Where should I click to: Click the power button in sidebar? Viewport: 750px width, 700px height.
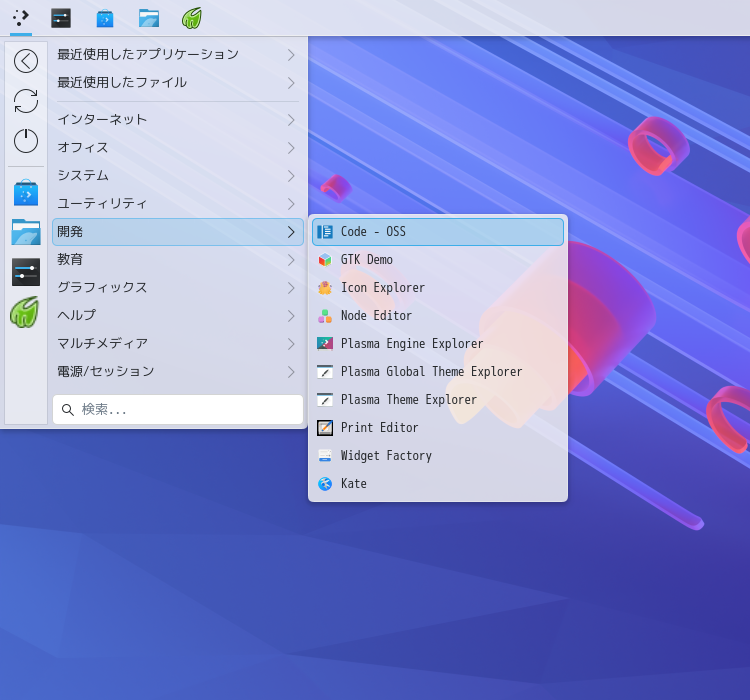coord(26,141)
